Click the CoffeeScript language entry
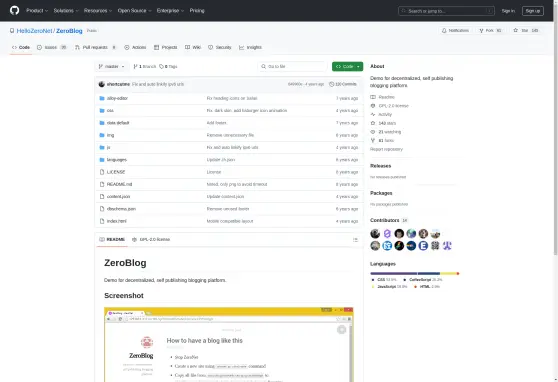 click(x=422, y=280)
